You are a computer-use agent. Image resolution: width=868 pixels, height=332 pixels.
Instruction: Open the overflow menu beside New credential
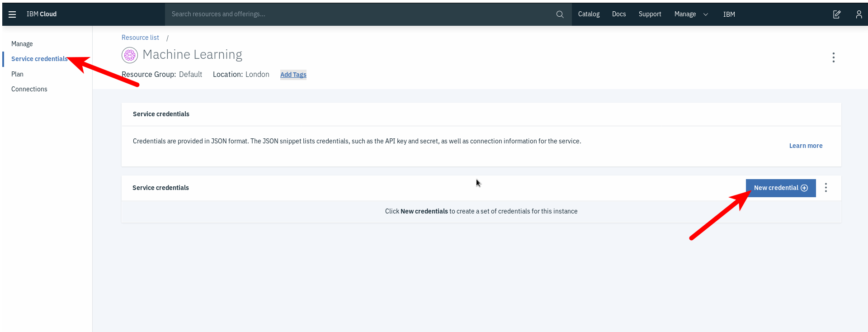826,188
